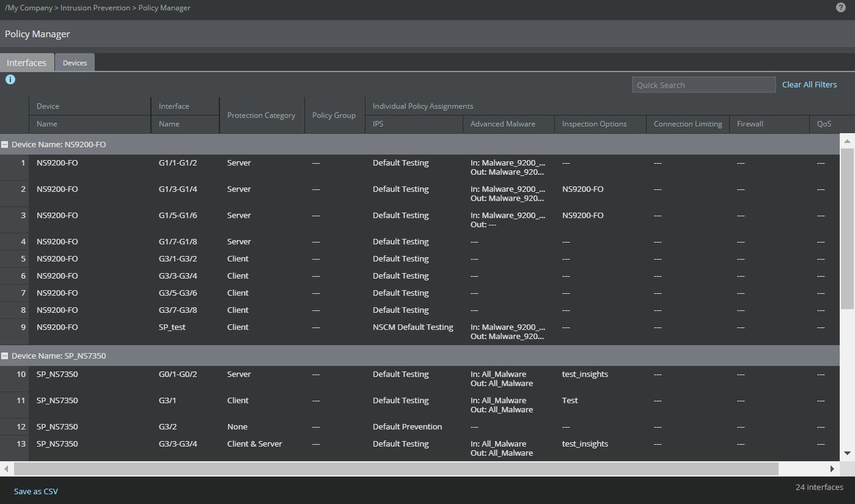Click Client & Server protection category cell
855x504 pixels.
point(254,444)
